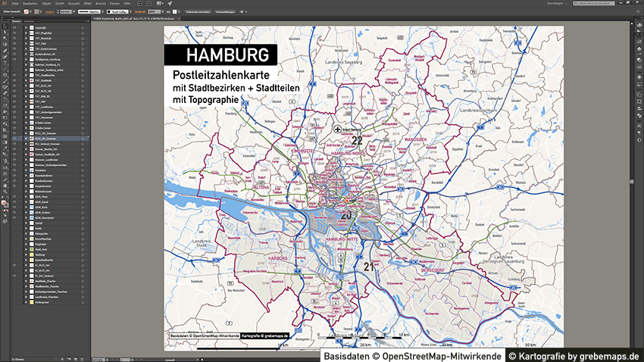Hide the Copyright layer via eye icon
644x362 pixels.
14,28
